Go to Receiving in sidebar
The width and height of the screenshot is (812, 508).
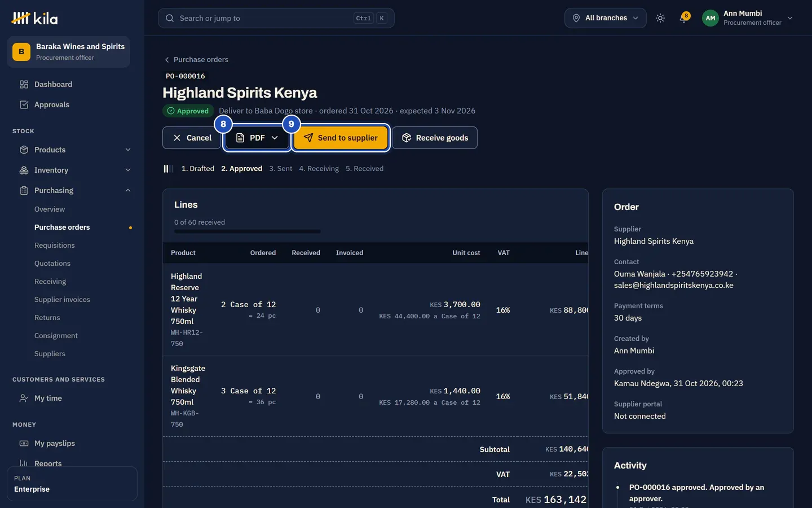click(x=50, y=281)
